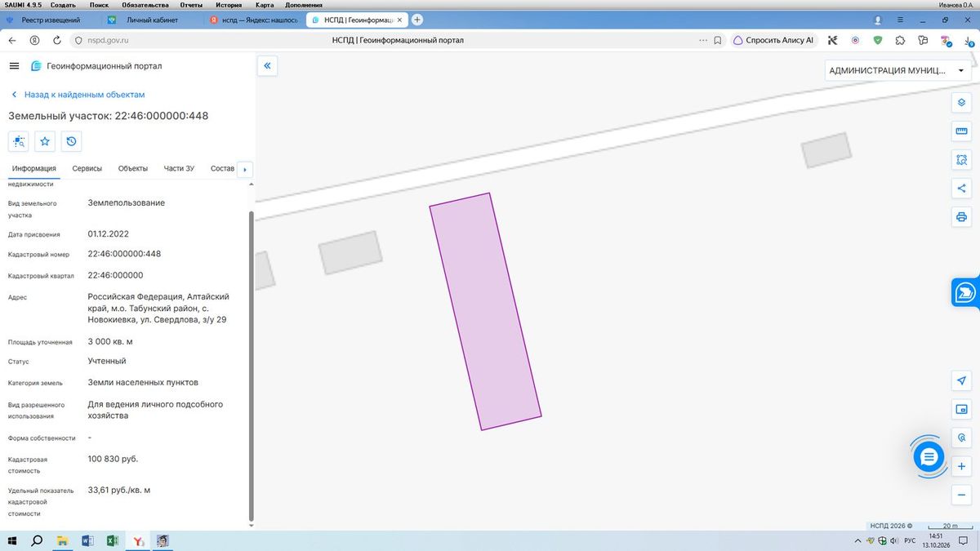Screen dimensions: 980x551
Task: Reload the nspd.gov.ru page
Action: point(56,40)
